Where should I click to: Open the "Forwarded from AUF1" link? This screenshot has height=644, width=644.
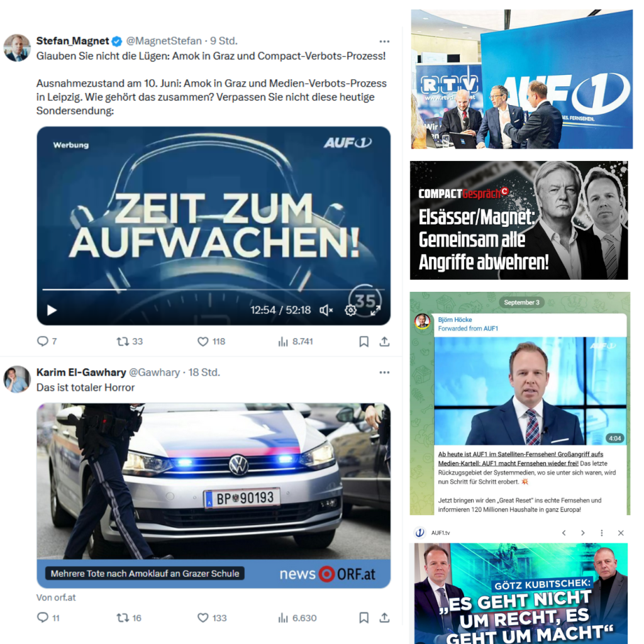pyautogui.click(x=468, y=328)
